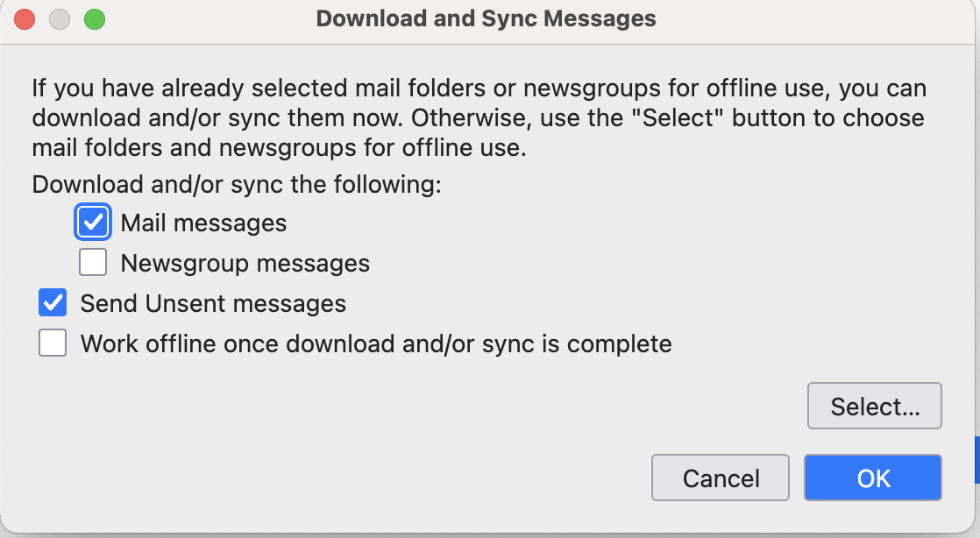The width and height of the screenshot is (980, 538).
Task: Click the "Download and Sync Messages" title bar
Action: (x=486, y=18)
